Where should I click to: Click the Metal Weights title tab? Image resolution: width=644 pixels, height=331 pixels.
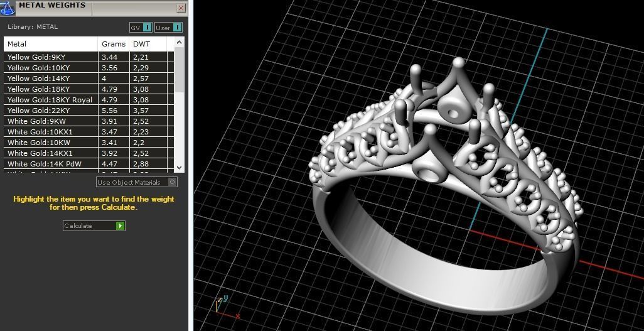pyautogui.click(x=52, y=6)
